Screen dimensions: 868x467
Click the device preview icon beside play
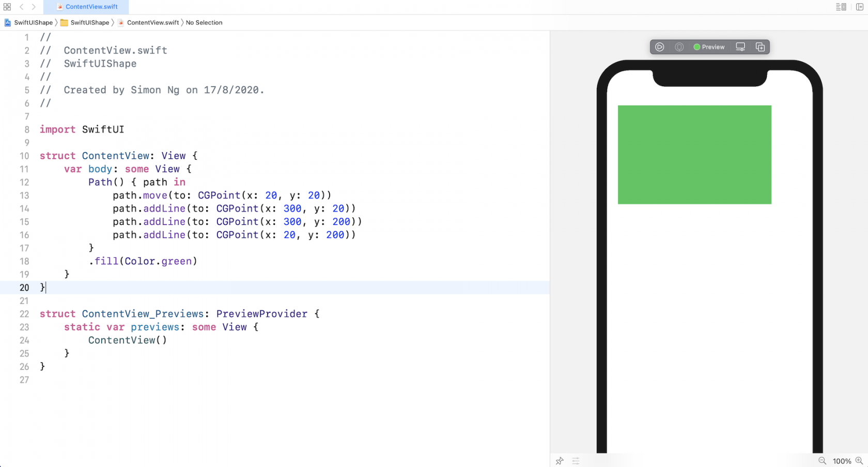(679, 47)
